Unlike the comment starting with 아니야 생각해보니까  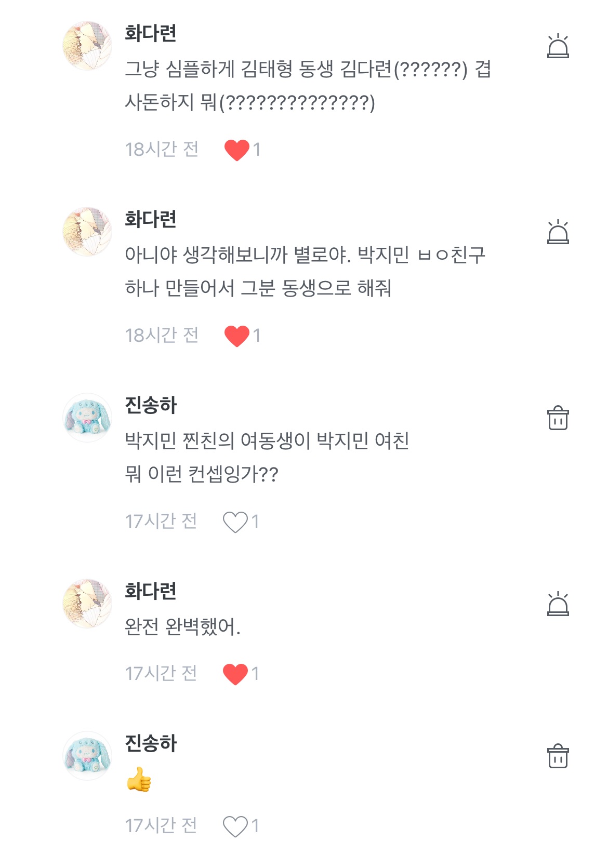[237, 336]
